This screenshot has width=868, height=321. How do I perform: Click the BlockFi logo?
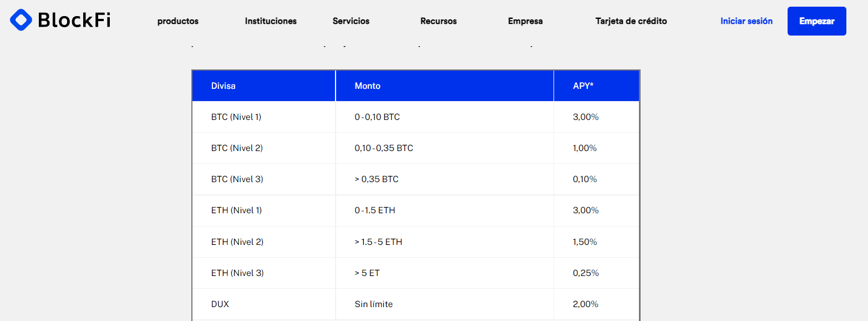tap(60, 21)
